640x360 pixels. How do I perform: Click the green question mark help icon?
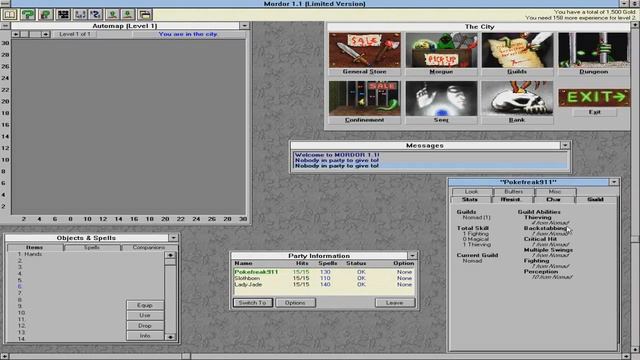pos(28,15)
